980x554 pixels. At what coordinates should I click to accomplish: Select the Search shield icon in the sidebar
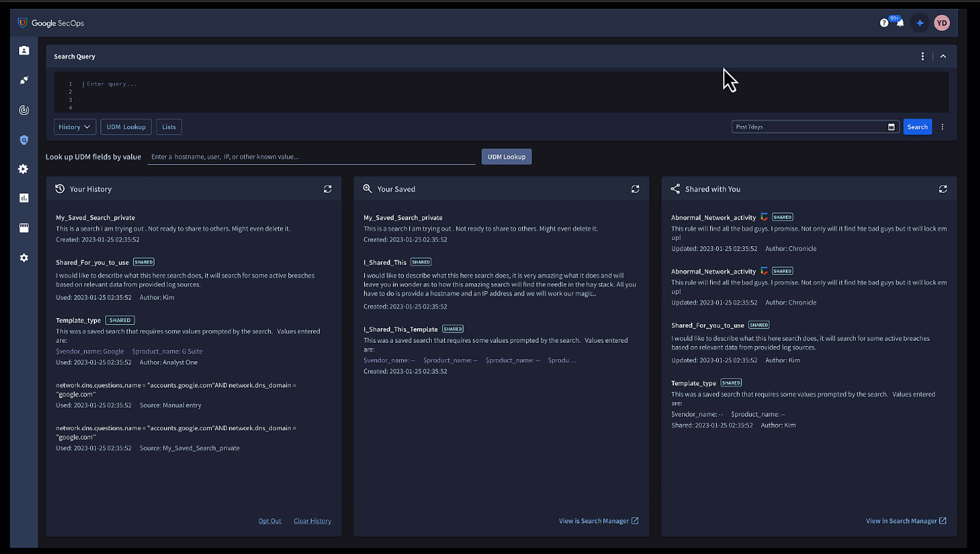[x=24, y=140]
